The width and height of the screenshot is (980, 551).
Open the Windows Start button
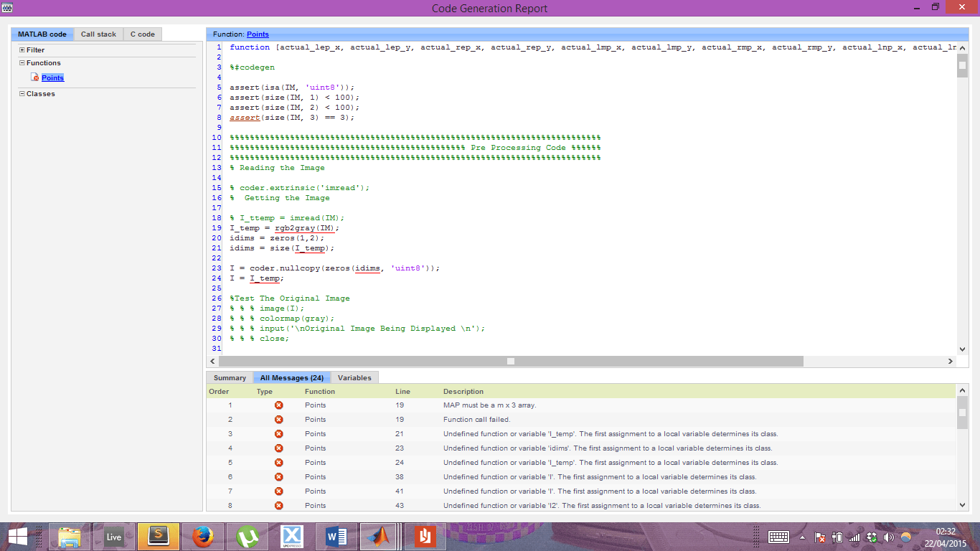[18, 537]
